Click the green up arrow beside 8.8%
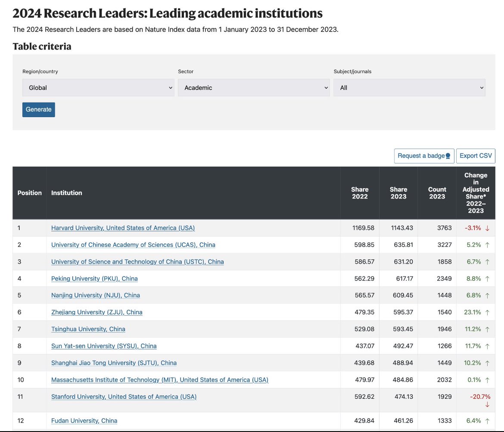Screen dimensions: 504x432 pyautogui.click(x=487, y=279)
